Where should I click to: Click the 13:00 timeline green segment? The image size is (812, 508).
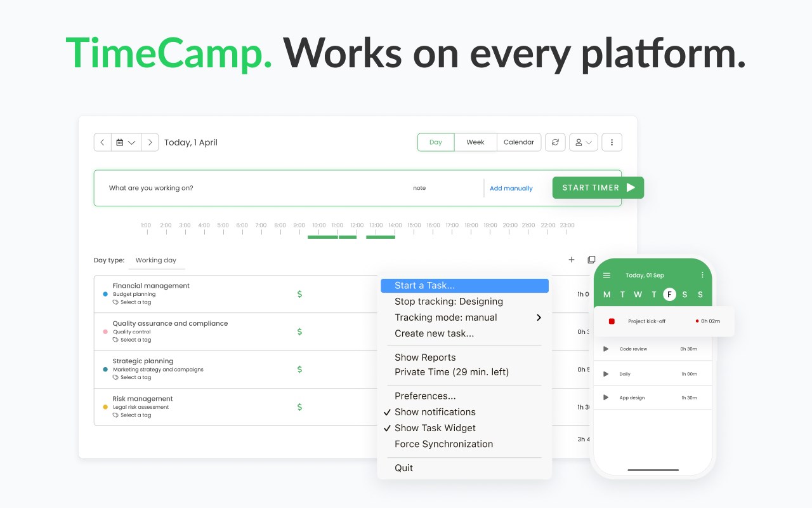point(381,237)
